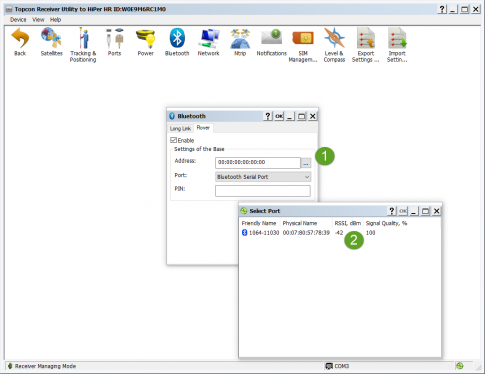The image size is (485, 374).
Task: Expand the Bluetooth Serial Port dropdown
Action: 263,177
